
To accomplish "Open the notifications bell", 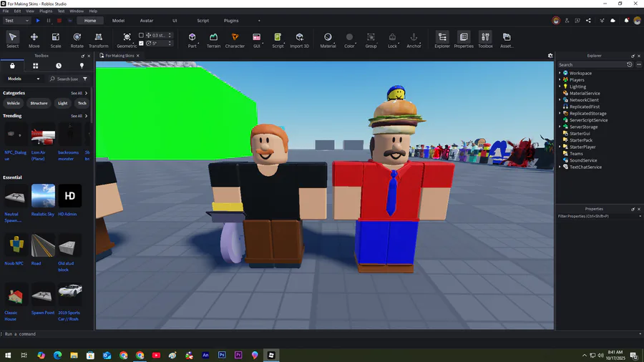I will (x=626, y=21).
